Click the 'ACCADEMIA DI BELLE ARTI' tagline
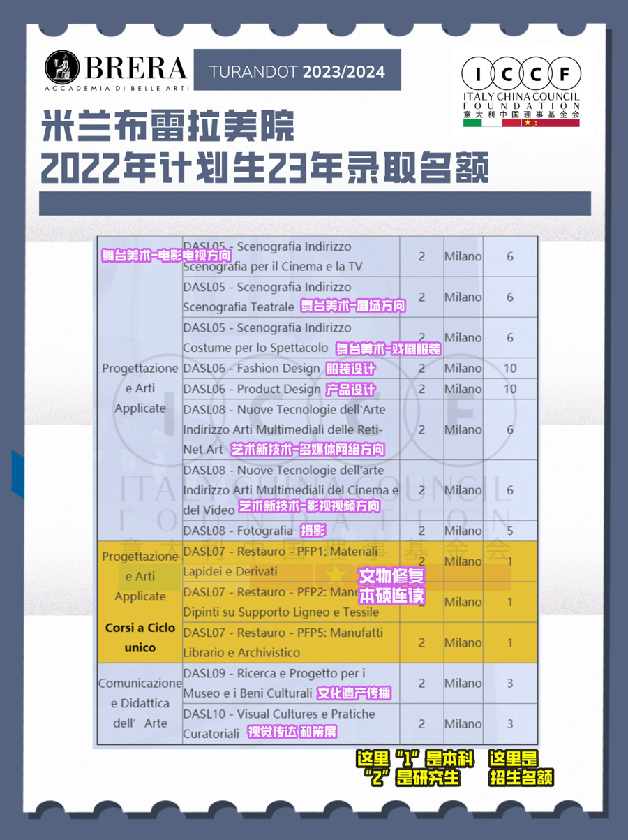 tap(117, 89)
